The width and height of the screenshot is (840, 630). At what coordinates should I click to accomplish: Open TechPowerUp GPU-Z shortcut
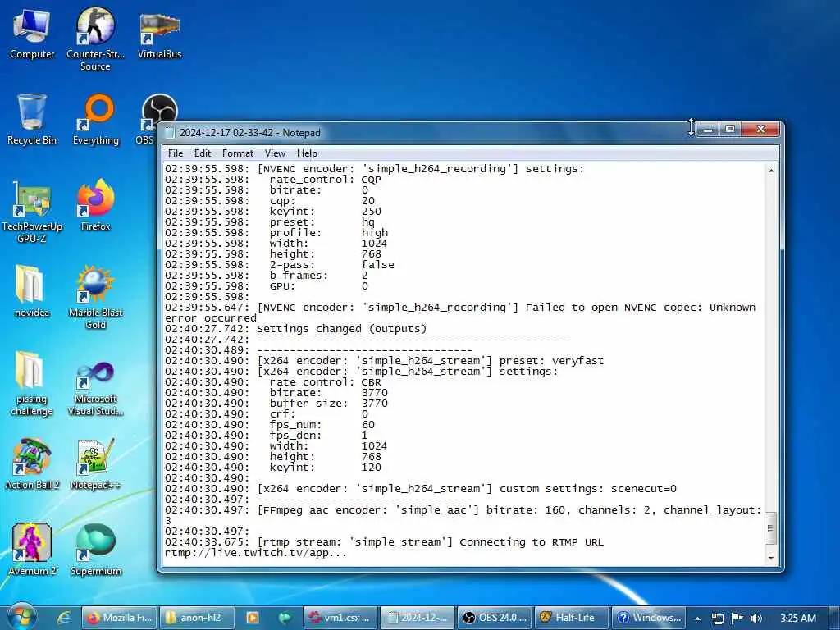coord(32,212)
